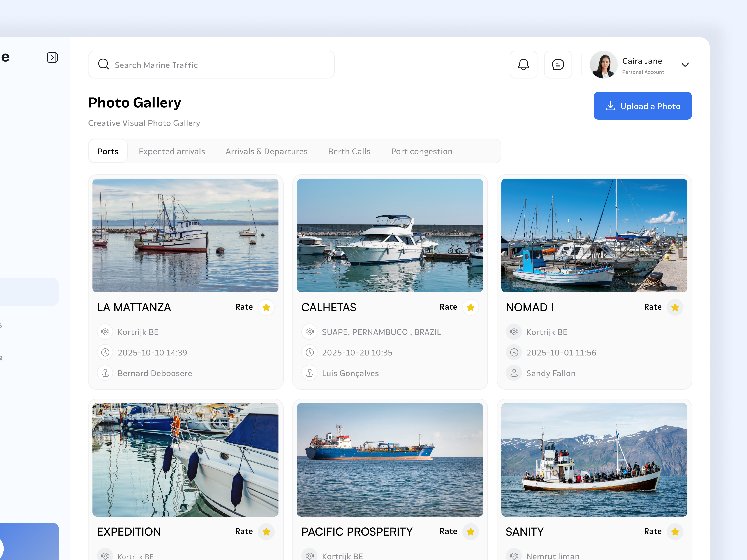Rate PACIFIC PROSPERITY with the star
Image resolution: width=747 pixels, height=560 pixels.
470,532
